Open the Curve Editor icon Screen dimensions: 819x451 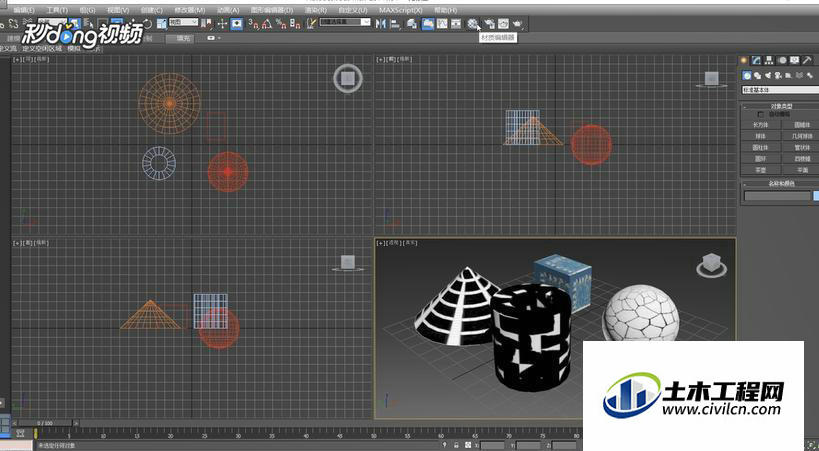click(x=442, y=24)
